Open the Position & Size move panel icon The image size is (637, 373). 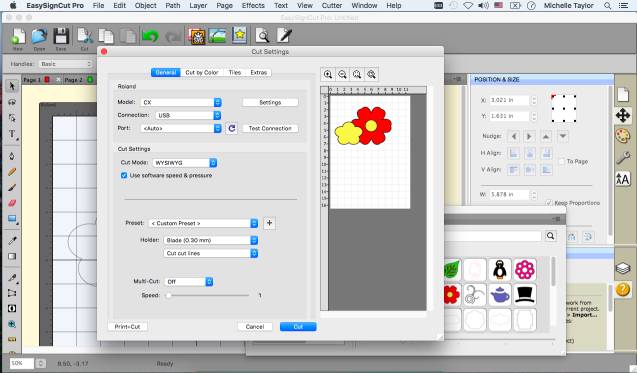(623, 116)
